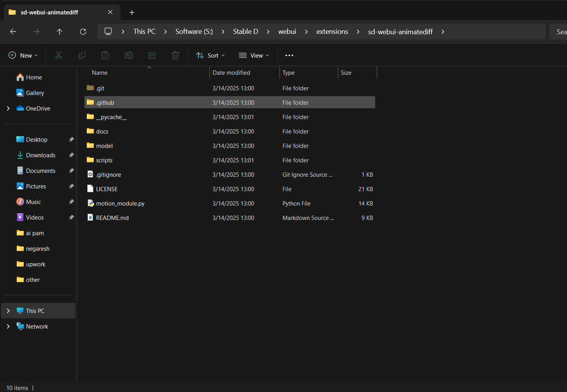Expand the Network tree node
567x392 pixels.
point(8,326)
